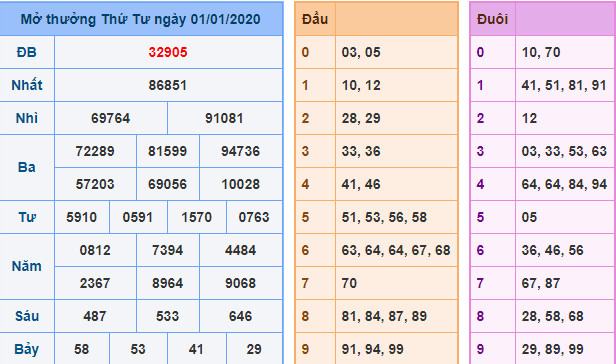Select Sáu prize number 487
The height and width of the screenshot is (364, 616).
coord(95,316)
